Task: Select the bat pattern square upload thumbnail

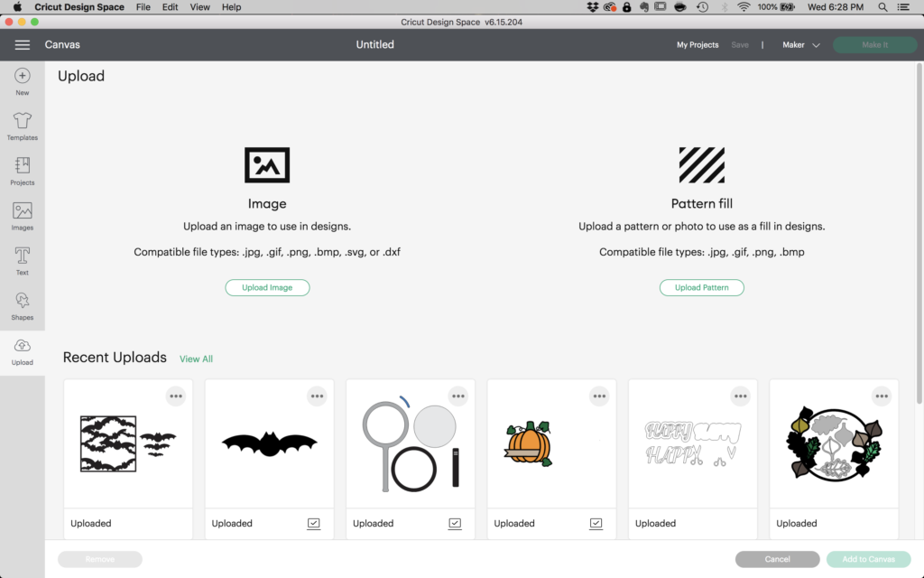Action: [128, 444]
